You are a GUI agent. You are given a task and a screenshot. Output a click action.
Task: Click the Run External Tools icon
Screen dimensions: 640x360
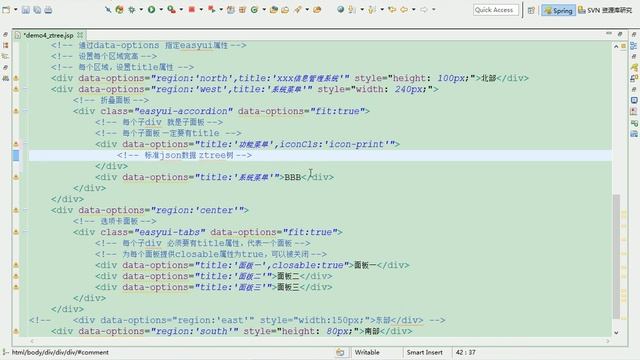(171, 9)
